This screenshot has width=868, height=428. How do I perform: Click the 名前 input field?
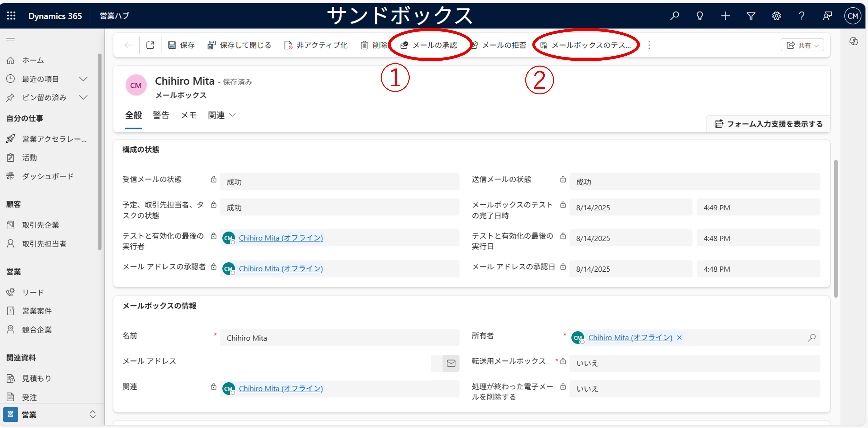[x=340, y=338]
